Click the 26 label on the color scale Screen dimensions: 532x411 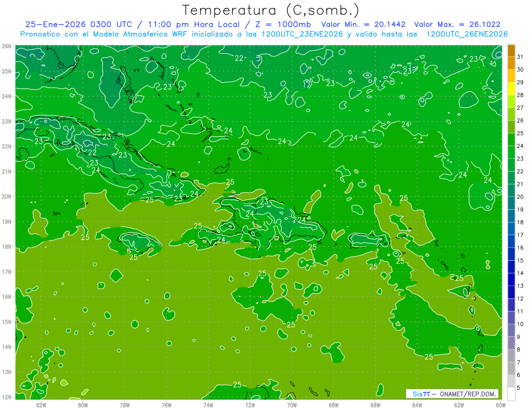click(x=520, y=120)
